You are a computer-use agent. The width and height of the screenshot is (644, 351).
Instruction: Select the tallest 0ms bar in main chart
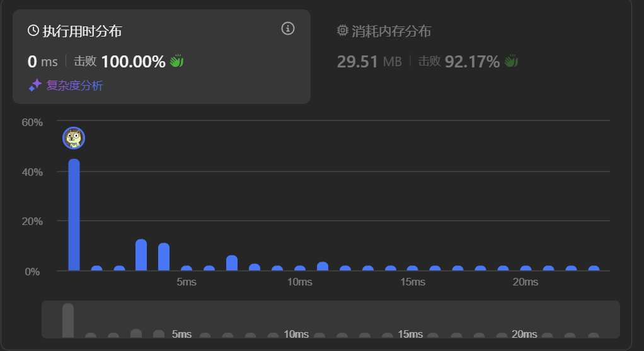point(74,214)
